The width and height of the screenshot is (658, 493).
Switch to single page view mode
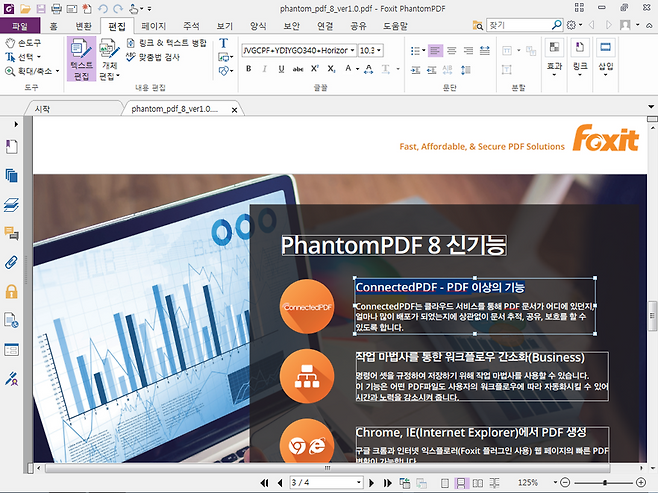[x=445, y=483]
